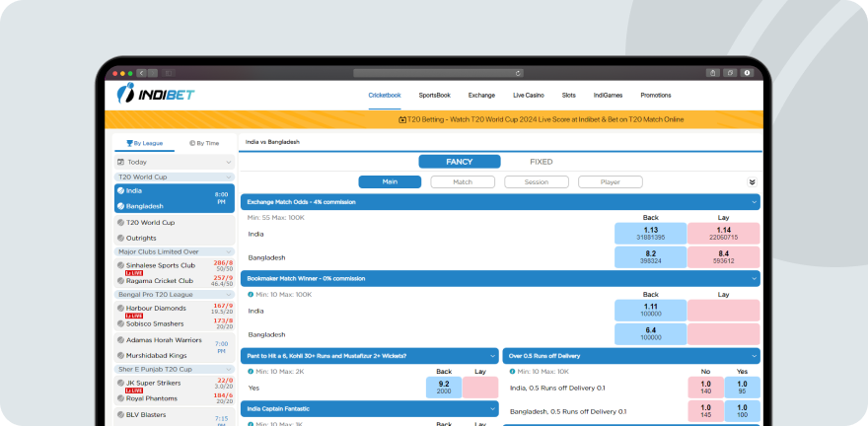Back India at 1.13 in Exchange Match Odds
This screenshot has width=868, height=426.
click(x=650, y=234)
